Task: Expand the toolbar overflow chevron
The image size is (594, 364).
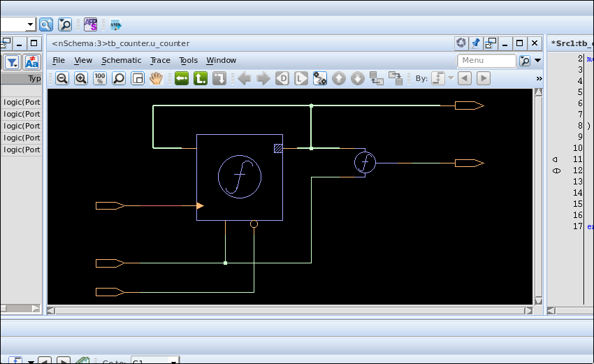Action: [x=539, y=79]
